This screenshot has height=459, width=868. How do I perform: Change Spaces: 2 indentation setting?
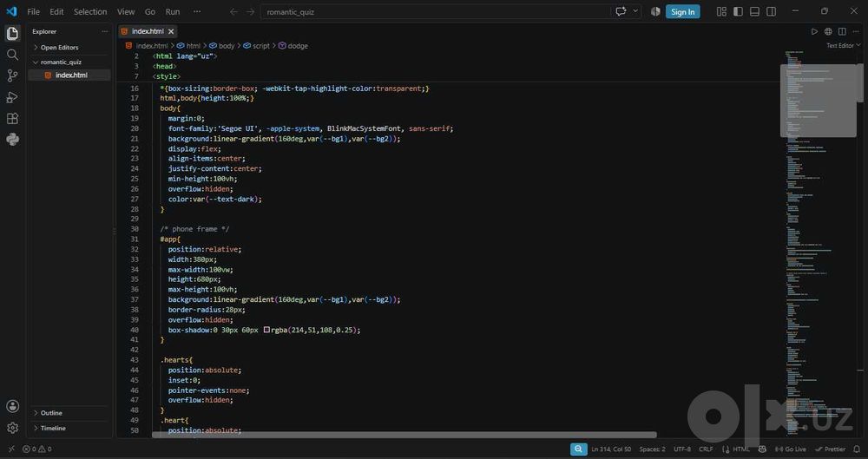[652, 449]
